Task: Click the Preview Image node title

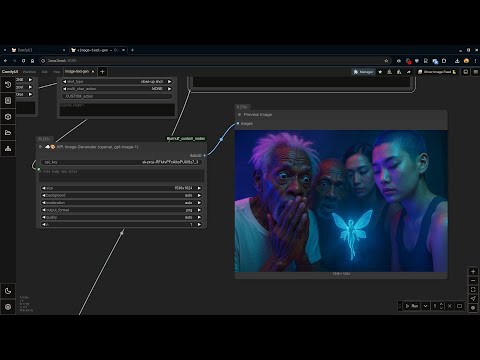Action: point(258,114)
